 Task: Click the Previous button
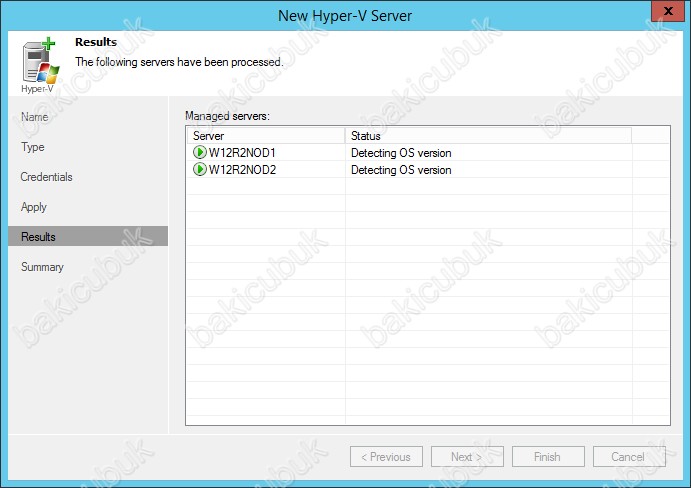(x=386, y=457)
